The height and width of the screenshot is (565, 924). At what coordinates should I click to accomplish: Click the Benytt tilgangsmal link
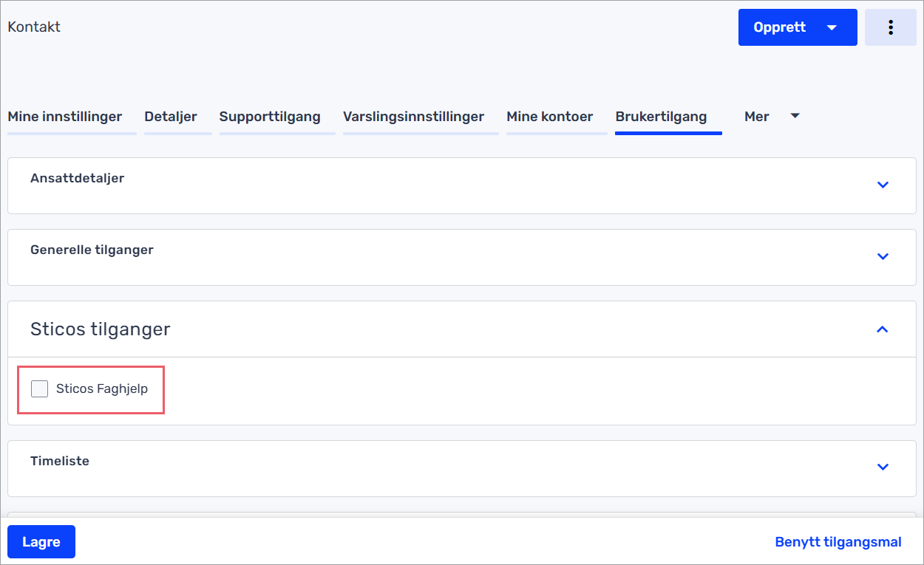tap(838, 542)
